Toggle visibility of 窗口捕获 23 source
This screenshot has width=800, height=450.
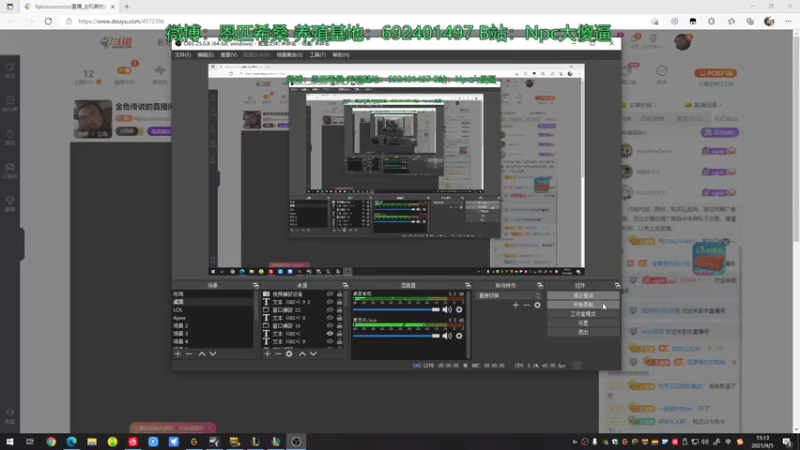[x=330, y=310]
